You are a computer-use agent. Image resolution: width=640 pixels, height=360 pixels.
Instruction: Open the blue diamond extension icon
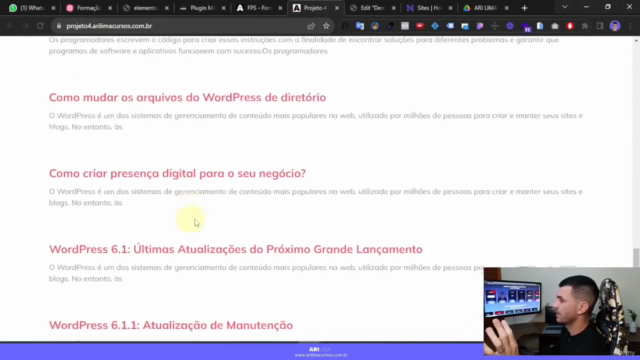click(435, 26)
